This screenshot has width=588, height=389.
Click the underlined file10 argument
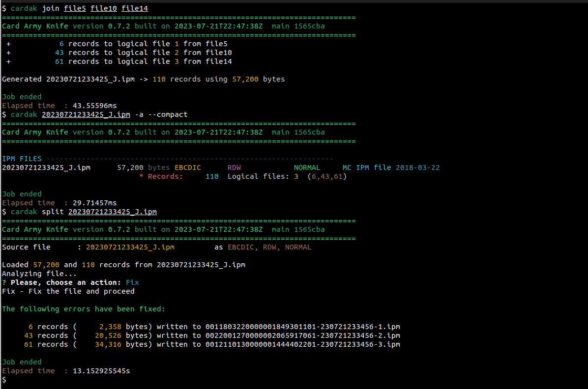point(104,8)
